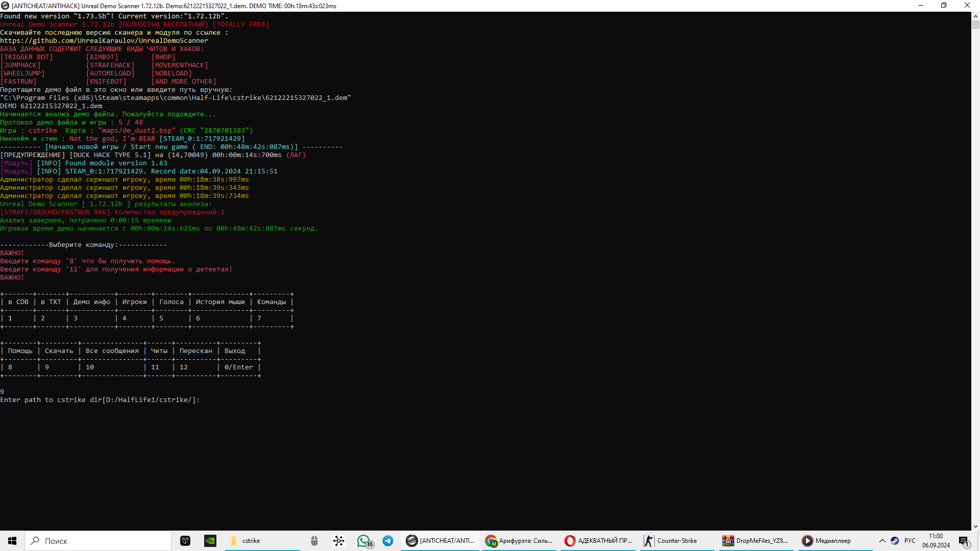
Task: Click the scanner window title bar icon
Action: click(5, 6)
